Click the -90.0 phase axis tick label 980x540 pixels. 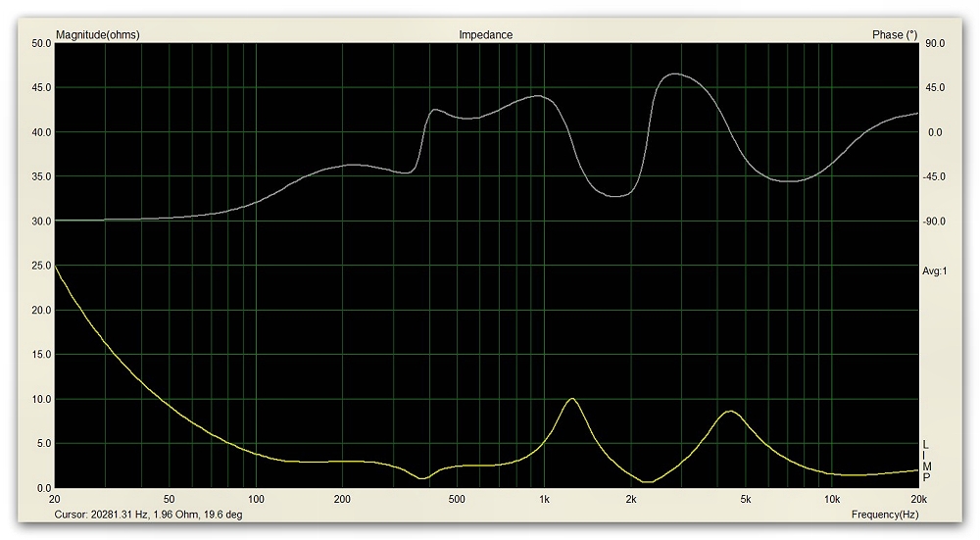pos(935,221)
